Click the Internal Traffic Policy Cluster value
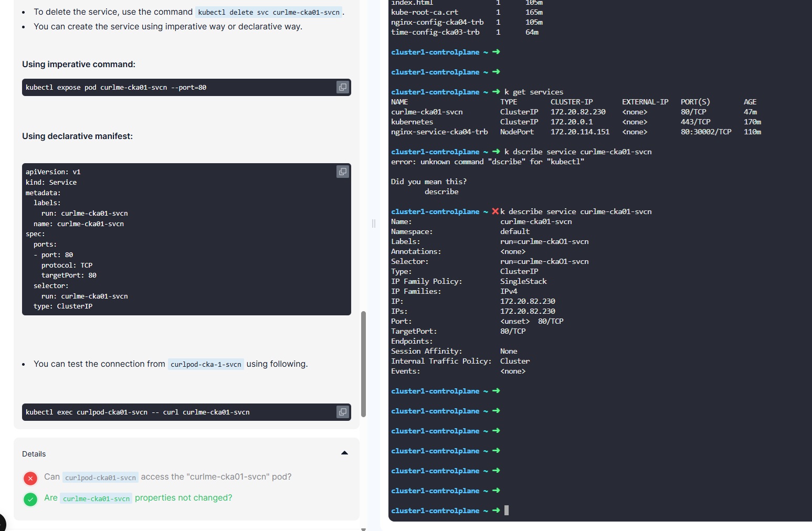The height and width of the screenshot is (531, 812). [515, 361]
